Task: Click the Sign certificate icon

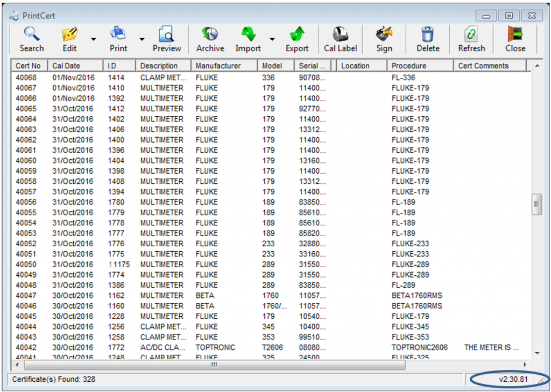Action: pos(384,35)
